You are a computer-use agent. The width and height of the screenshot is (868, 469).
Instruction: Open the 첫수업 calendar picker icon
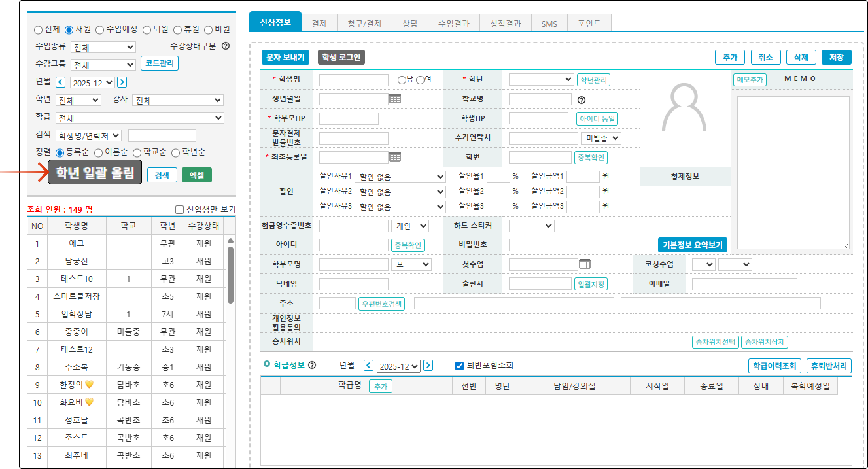click(585, 264)
